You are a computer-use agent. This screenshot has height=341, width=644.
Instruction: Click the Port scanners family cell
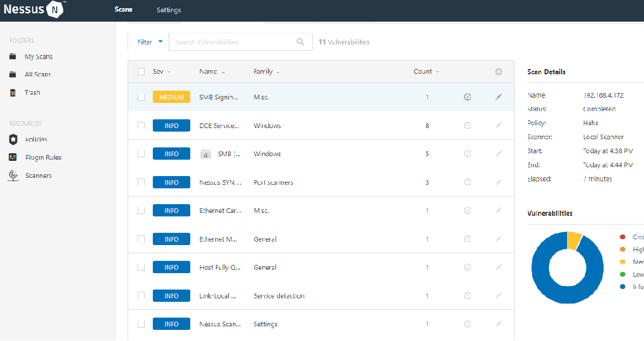273,182
